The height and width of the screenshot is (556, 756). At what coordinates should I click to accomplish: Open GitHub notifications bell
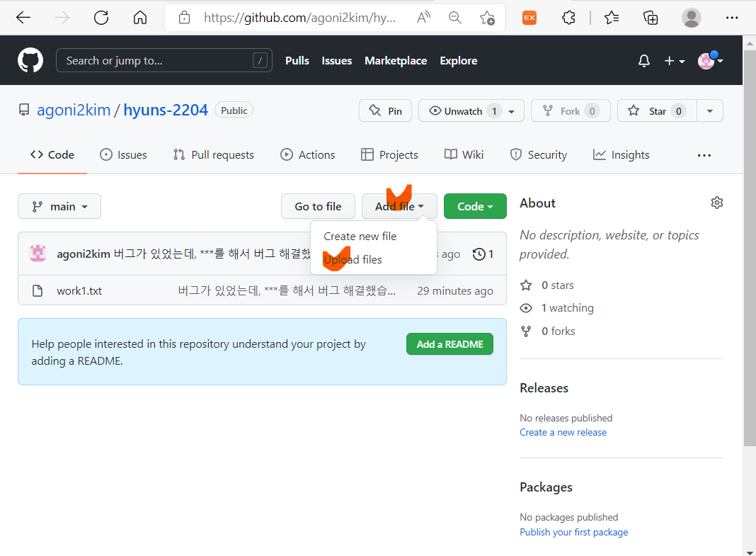(x=643, y=61)
